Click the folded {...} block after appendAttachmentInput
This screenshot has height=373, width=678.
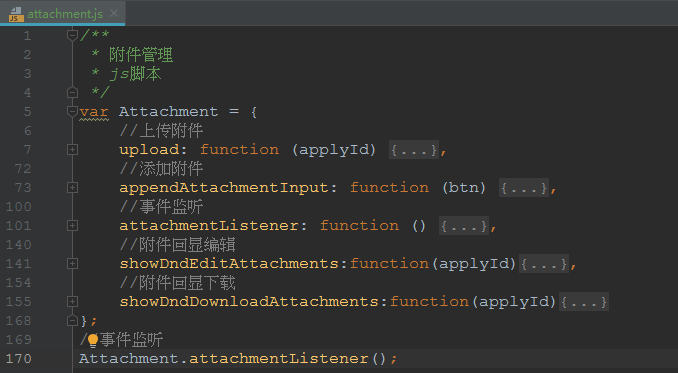(x=524, y=188)
